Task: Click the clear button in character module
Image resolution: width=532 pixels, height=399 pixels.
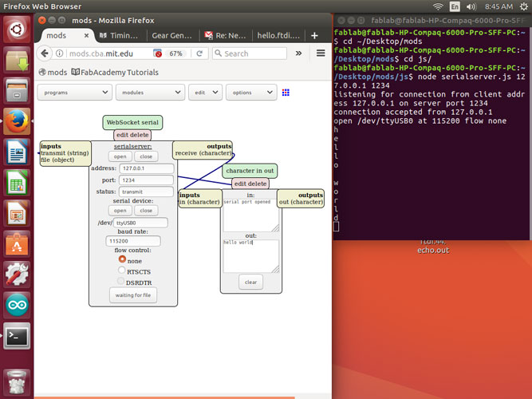Action: click(250, 282)
